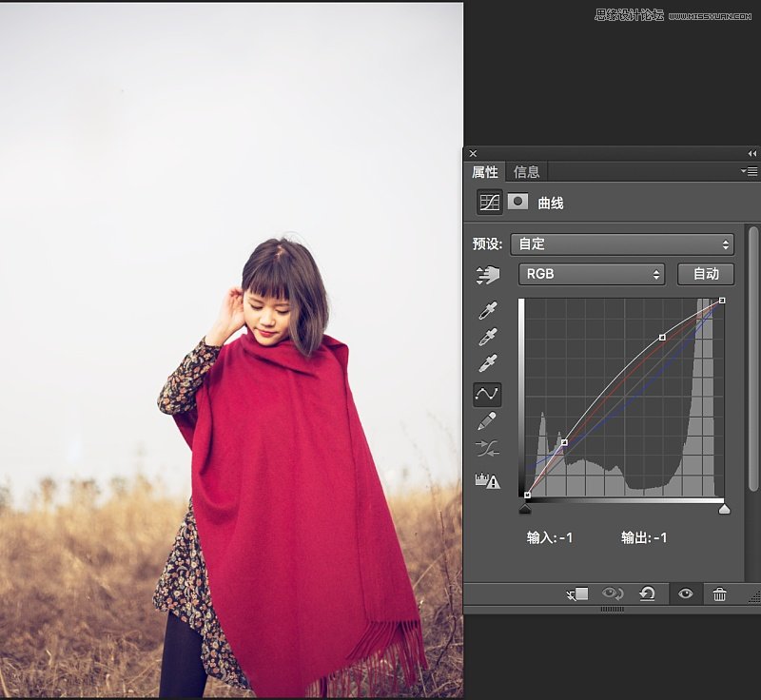Select the white point eyedropper
The height and width of the screenshot is (700, 761).
pyautogui.click(x=488, y=363)
